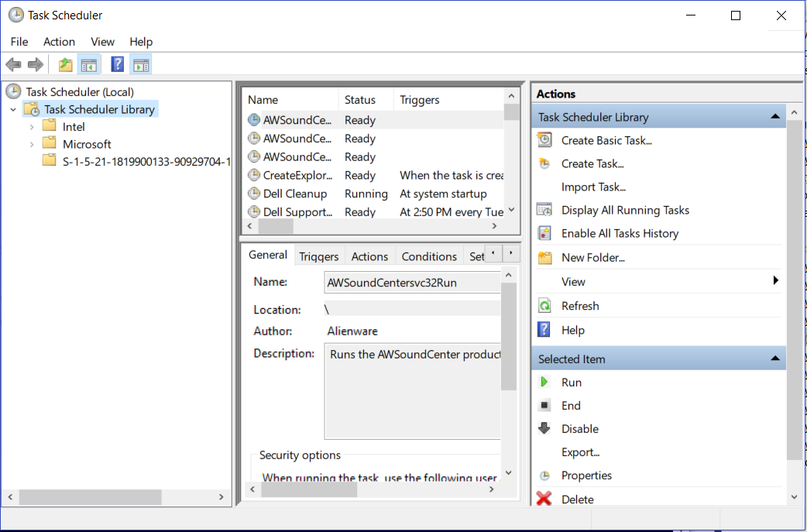
Task: Click the Back arrow toolbar icon
Action: point(13,65)
